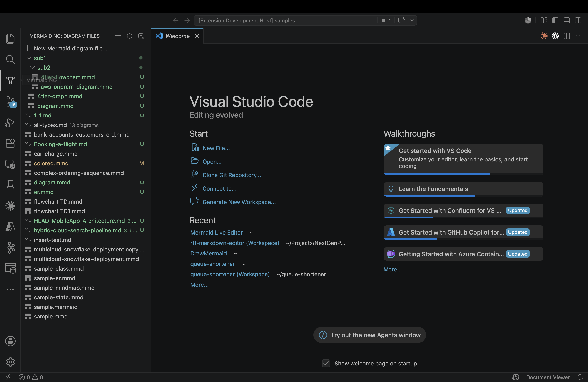The image size is (588, 382).
Task: Select the Welcome tab
Action: [x=177, y=36]
